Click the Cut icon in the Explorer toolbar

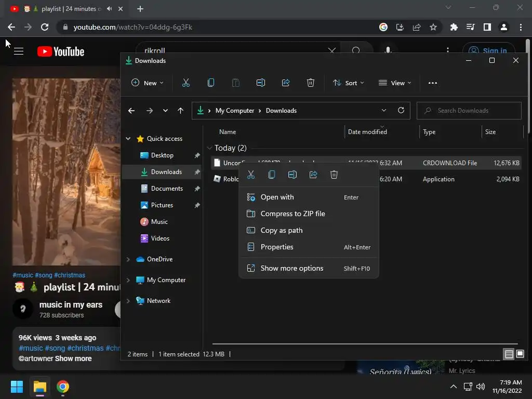coord(185,83)
